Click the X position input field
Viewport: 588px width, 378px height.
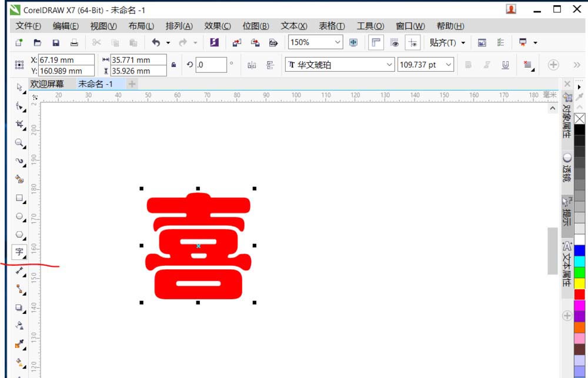pos(66,59)
